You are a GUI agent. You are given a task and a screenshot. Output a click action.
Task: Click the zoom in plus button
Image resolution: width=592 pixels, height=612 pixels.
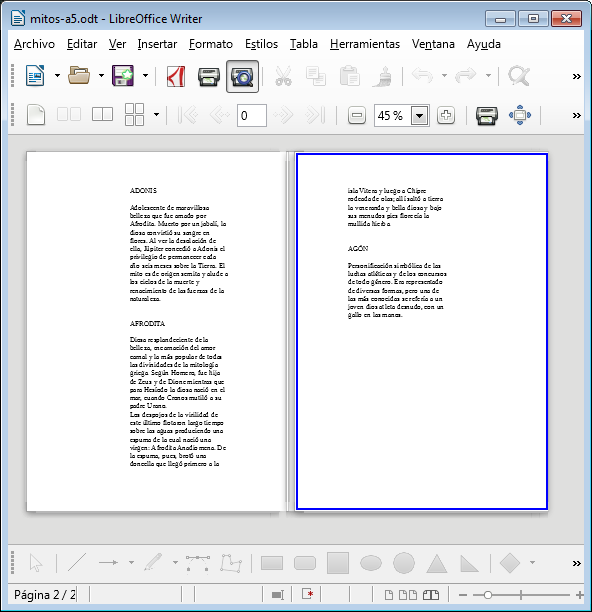(446, 115)
